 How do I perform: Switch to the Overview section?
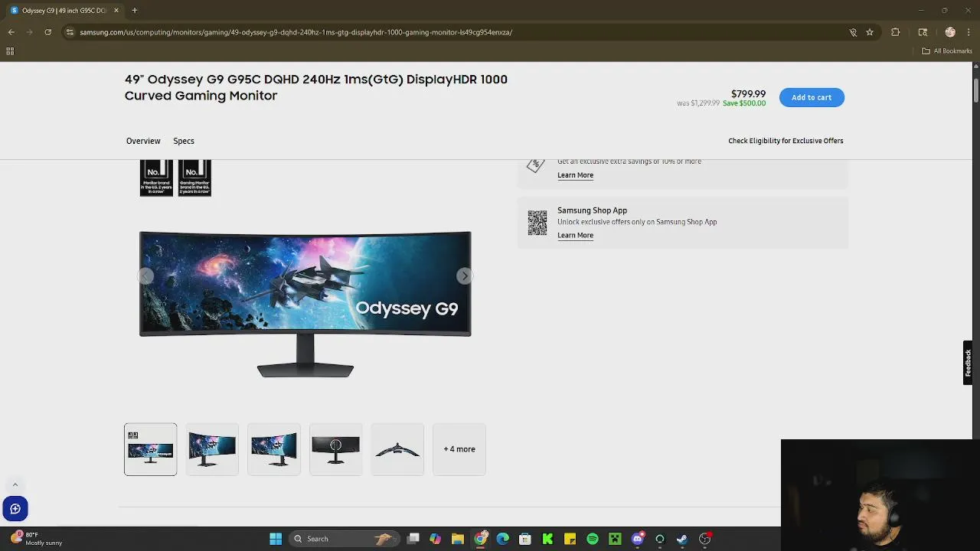pos(143,141)
